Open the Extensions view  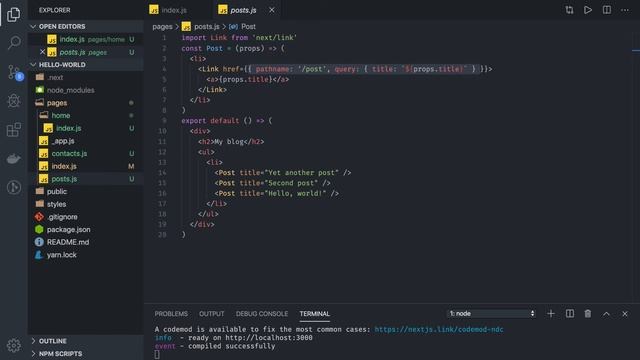(13, 130)
